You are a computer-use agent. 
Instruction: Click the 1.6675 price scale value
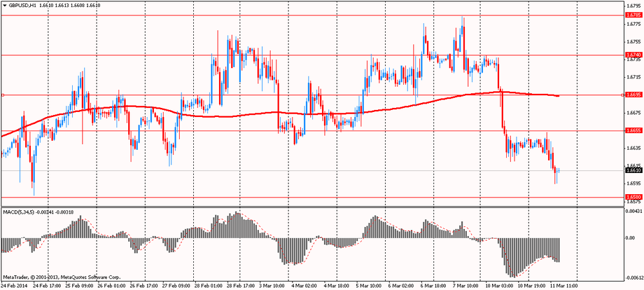tap(634, 113)
